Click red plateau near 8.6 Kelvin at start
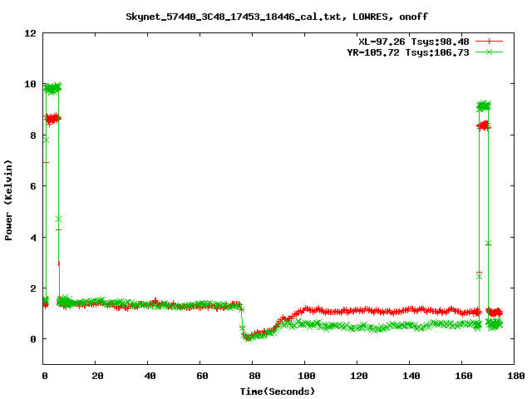Image resolution: width=532 pixels, height=399 pixels. pyautogui.click(x=52, y=119)
